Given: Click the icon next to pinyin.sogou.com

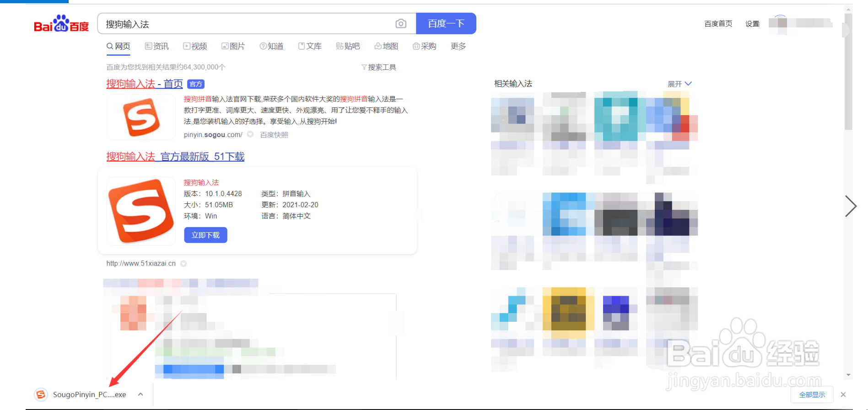Looking at the screenshot, I should click(250, 134).
